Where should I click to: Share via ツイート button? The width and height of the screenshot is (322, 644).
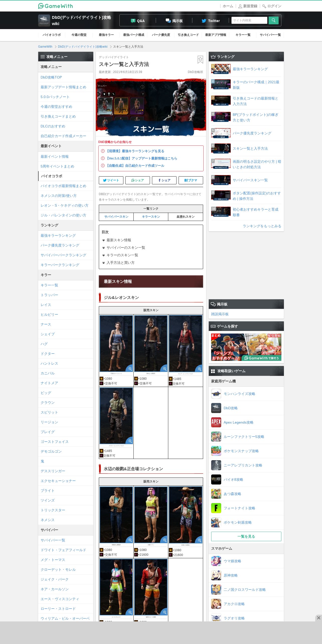point(111,180)
